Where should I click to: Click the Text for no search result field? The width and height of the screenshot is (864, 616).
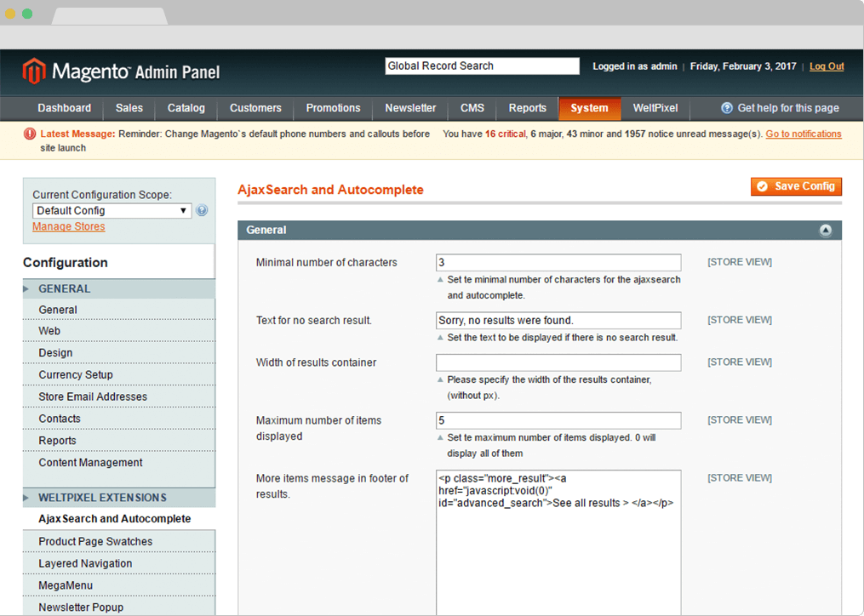[x=558, y=320]
